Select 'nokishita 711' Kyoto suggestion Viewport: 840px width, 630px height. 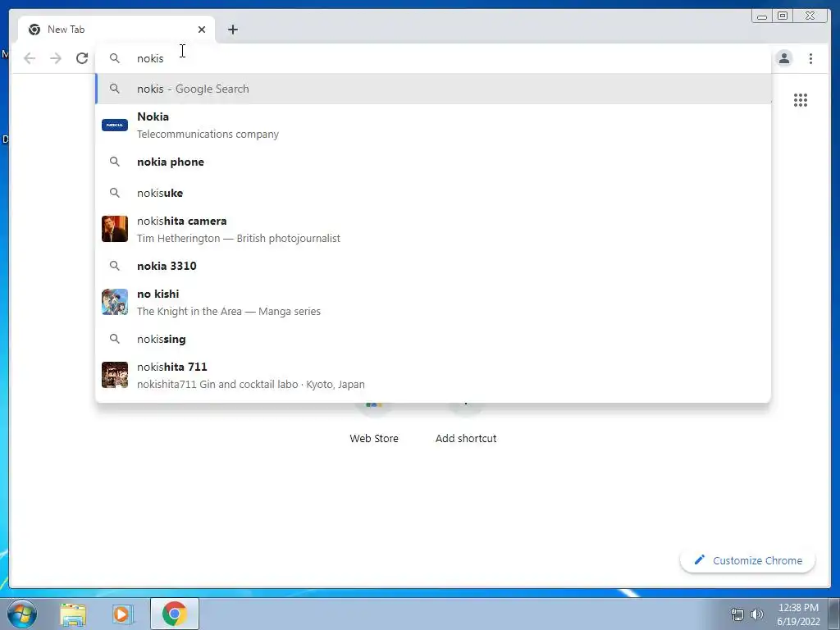tap(433, 375)
